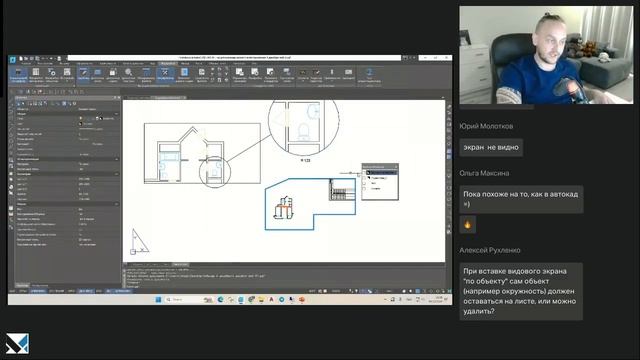Click the blue sheet icon ribbon button
This screenshot has width=640, height=360.
(x=184, y=75)
